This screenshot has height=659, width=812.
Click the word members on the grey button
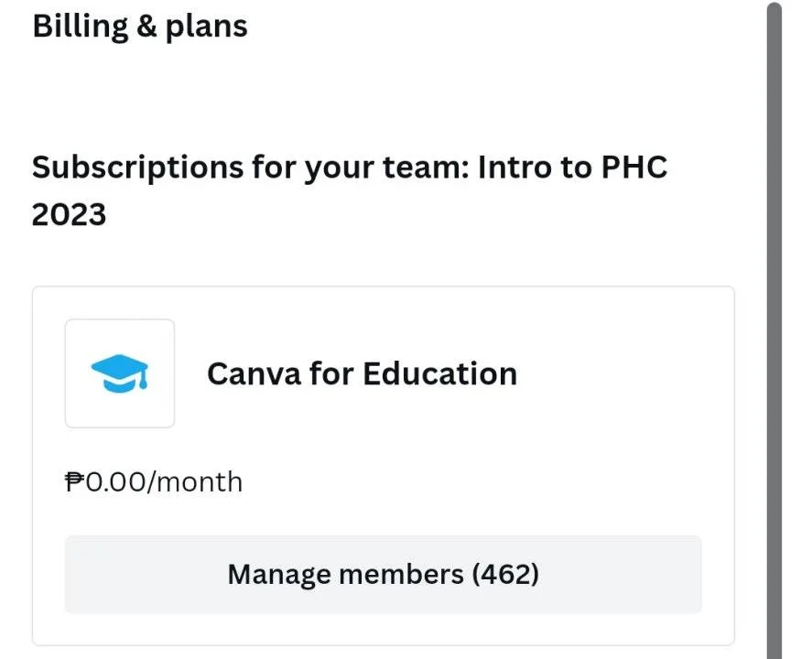click(401, 575)
